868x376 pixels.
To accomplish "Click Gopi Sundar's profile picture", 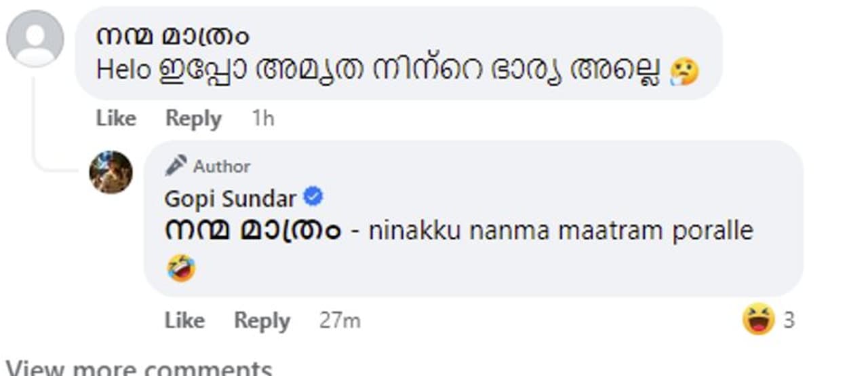I will 111,172.
